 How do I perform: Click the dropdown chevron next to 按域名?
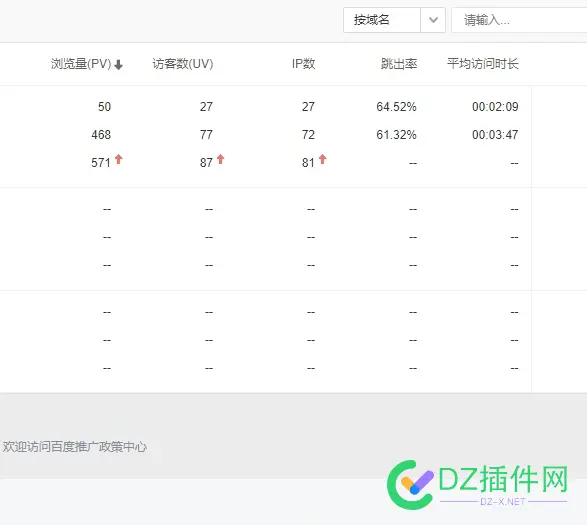point(433,20)
